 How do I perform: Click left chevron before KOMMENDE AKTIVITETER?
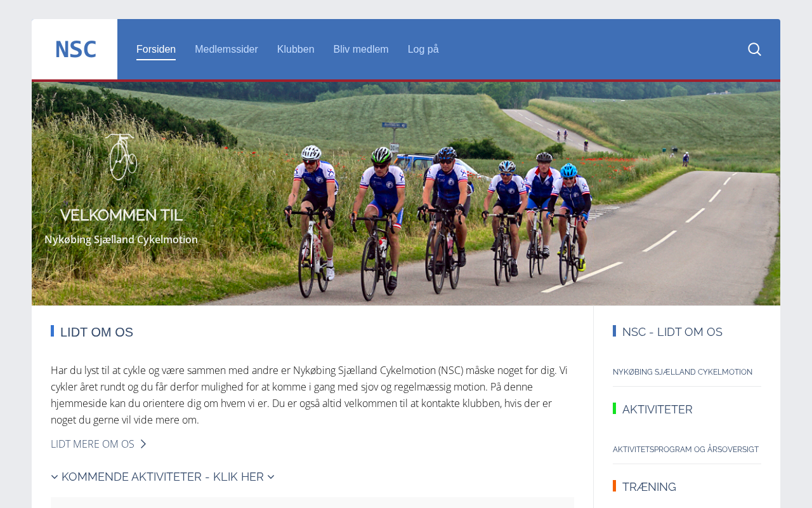tap(55, 477)
